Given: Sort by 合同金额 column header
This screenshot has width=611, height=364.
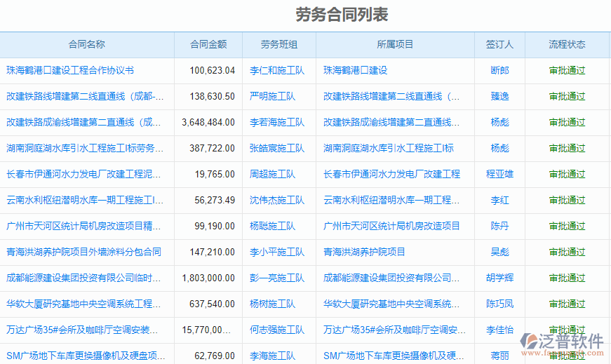Looking at the screenshot, I should [208, 44].
